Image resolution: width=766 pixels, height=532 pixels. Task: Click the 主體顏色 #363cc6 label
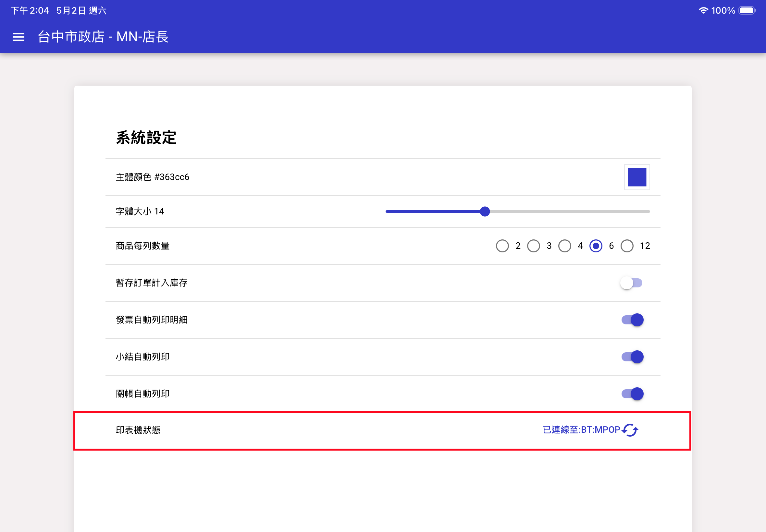coord(153,177)
